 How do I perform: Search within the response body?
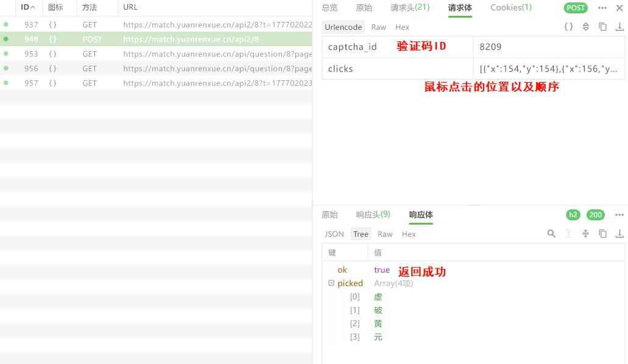click(x=551, y=234)
